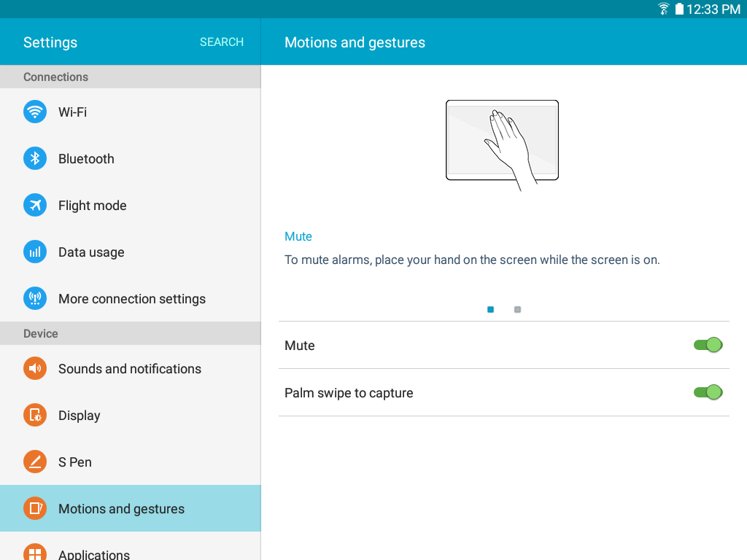Open Applications settings
747x560 pixels.
point(131,546)
